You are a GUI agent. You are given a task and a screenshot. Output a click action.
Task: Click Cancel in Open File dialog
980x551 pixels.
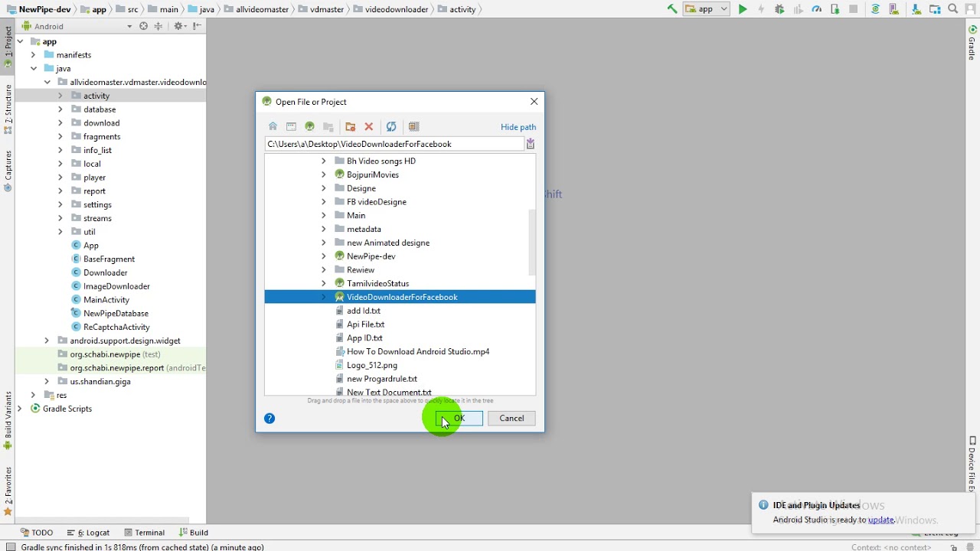click(511, 419)
